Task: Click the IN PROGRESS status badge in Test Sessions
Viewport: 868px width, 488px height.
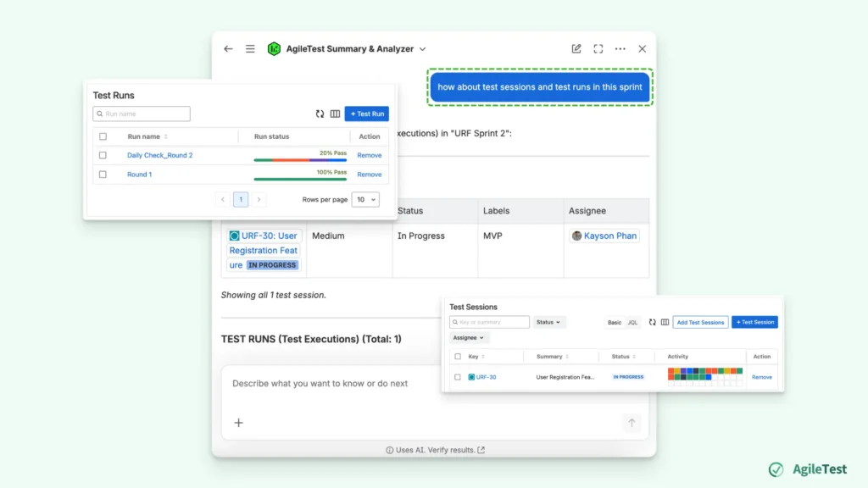Action: (x=628, y=377)
